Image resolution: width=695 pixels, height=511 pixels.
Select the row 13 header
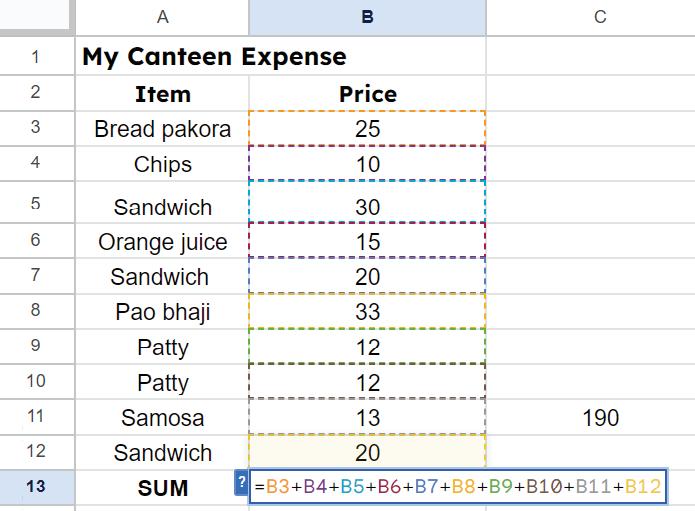(36, 487)
